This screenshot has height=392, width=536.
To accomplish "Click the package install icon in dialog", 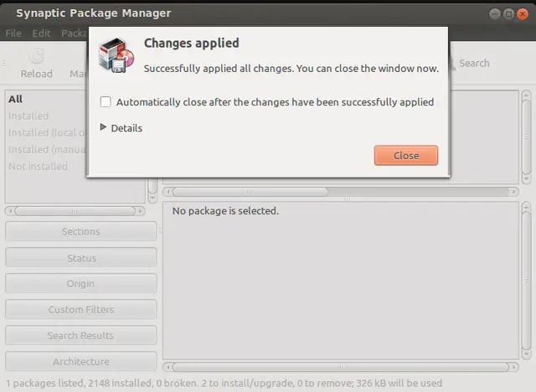I will pos(116,55).
